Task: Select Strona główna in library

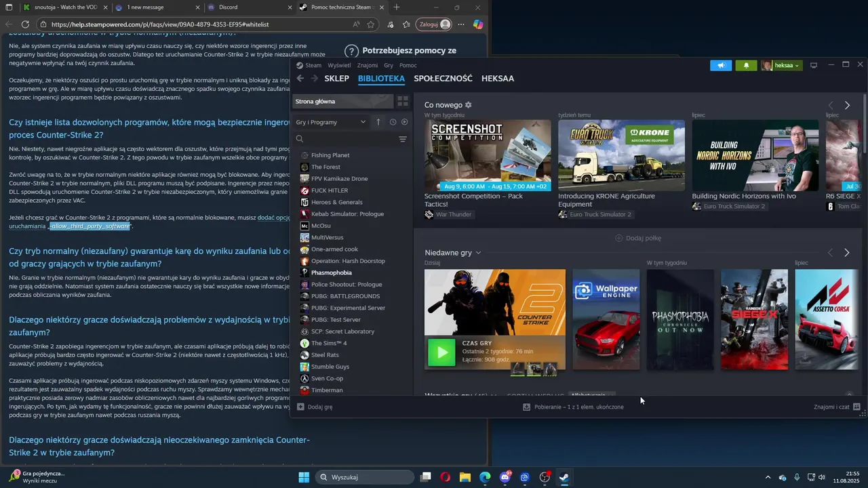Action: 342,101
